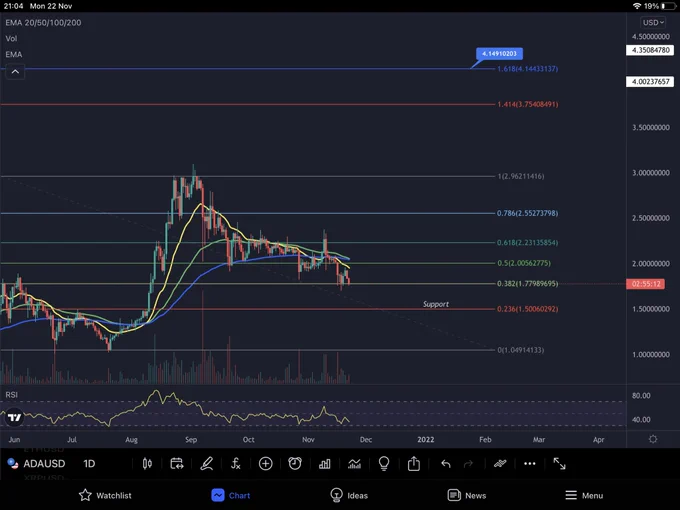Tap the Nov label on time axis
Image resolution: width=680 pixels, height=510 pixels.
pyautogui.click(x=308, y=439)
